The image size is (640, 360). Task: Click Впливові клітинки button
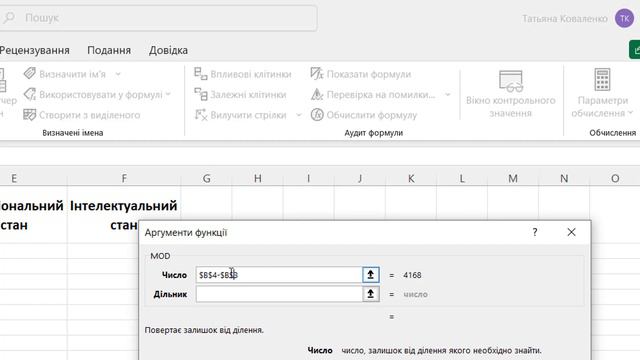(243, 74)
